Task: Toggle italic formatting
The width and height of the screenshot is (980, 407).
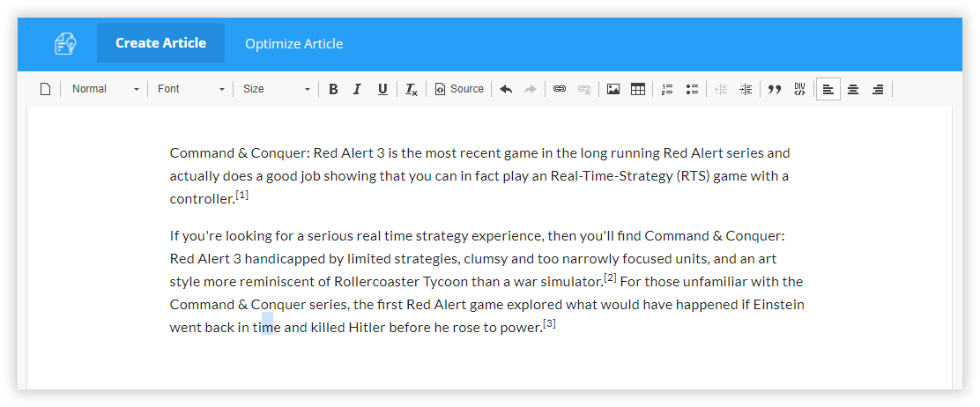Action: (x=357, y=89)
